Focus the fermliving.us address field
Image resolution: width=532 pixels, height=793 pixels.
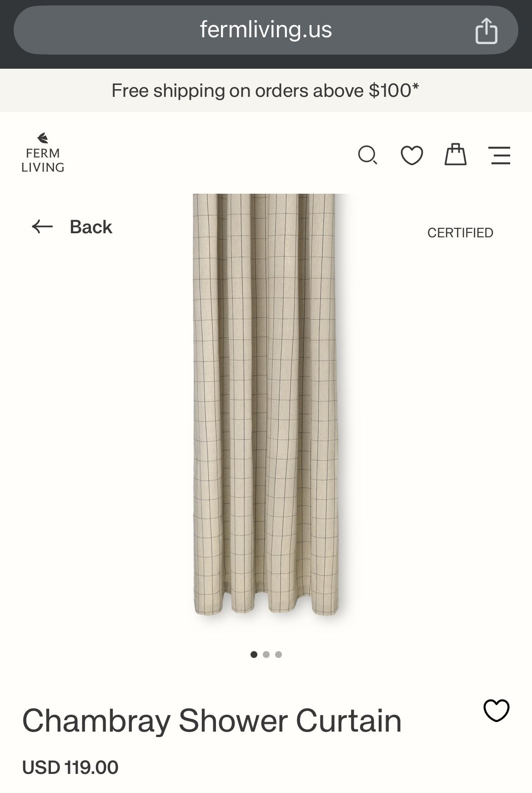[266, 30]
